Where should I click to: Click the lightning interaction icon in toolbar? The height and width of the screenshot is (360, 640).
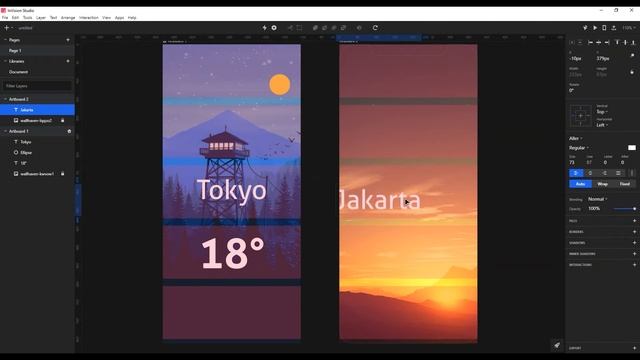pyautogui.click(x=264, y=28)
